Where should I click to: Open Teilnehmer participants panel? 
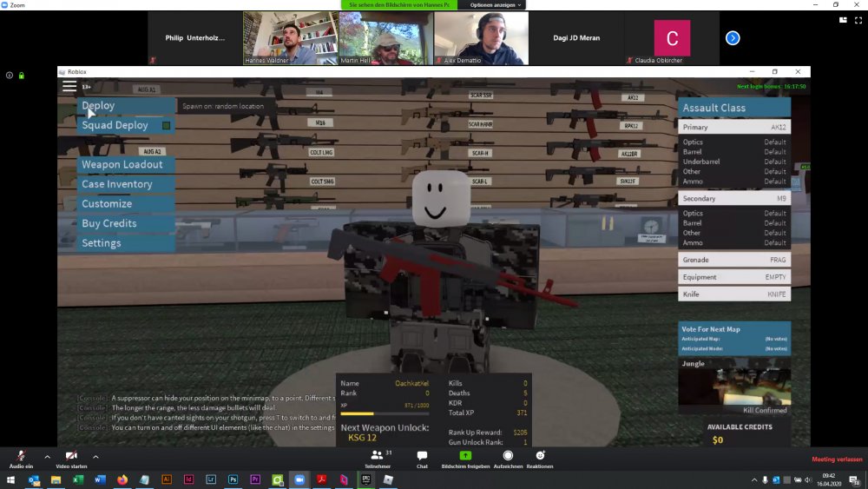coord(378,459)
